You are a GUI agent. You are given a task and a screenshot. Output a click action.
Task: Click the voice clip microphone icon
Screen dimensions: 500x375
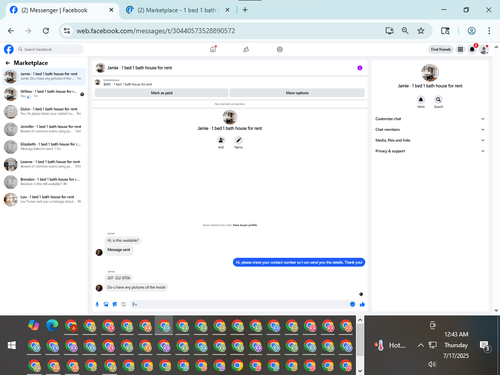pyautogui.click(x=97, y=304)
